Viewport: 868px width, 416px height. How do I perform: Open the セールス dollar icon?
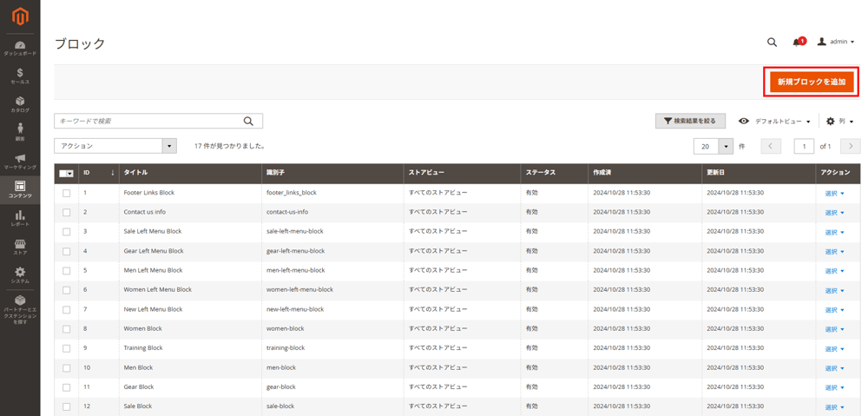(20, 73)
